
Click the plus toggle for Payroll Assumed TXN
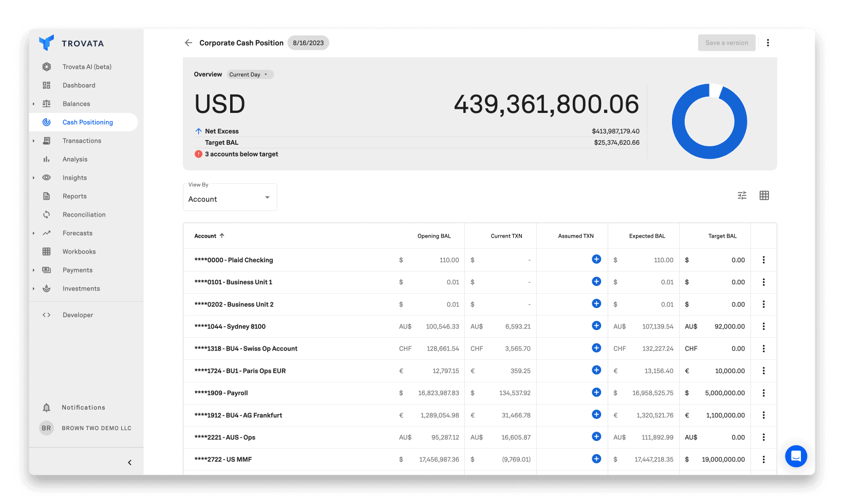click(596, 392)
